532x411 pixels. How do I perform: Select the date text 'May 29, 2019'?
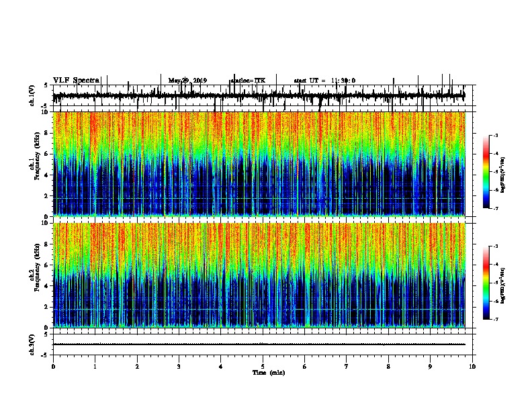(x=187, y=81)
